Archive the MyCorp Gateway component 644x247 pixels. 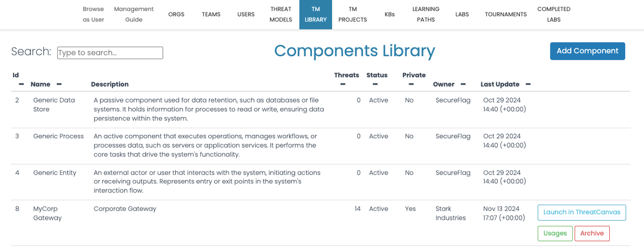[592, 233]
